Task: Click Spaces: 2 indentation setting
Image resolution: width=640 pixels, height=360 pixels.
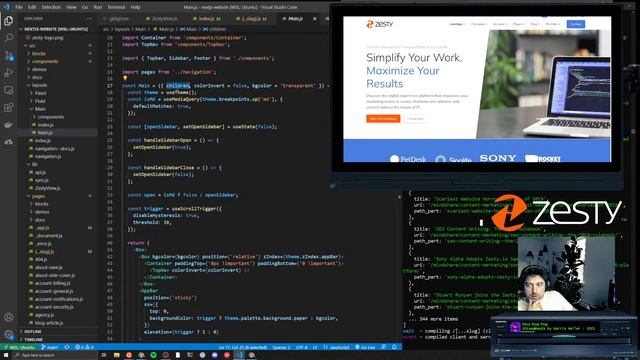Action: point(281,347)
